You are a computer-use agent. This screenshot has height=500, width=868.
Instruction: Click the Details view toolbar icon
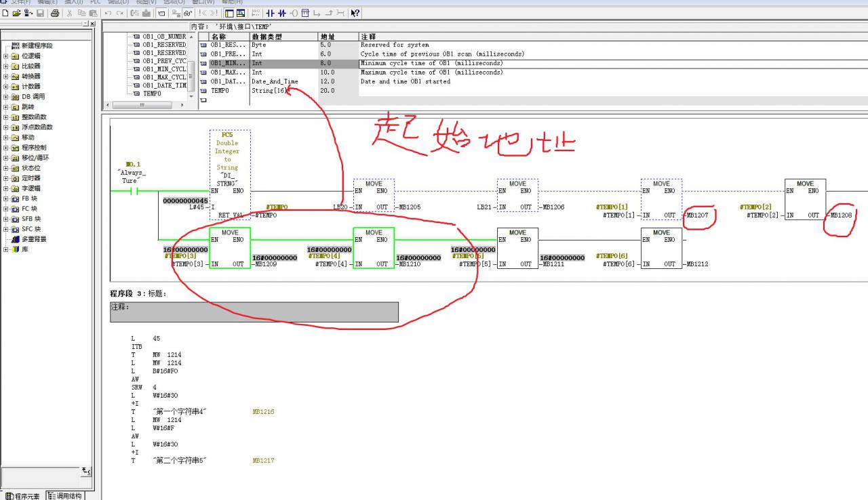pos(240,14)
